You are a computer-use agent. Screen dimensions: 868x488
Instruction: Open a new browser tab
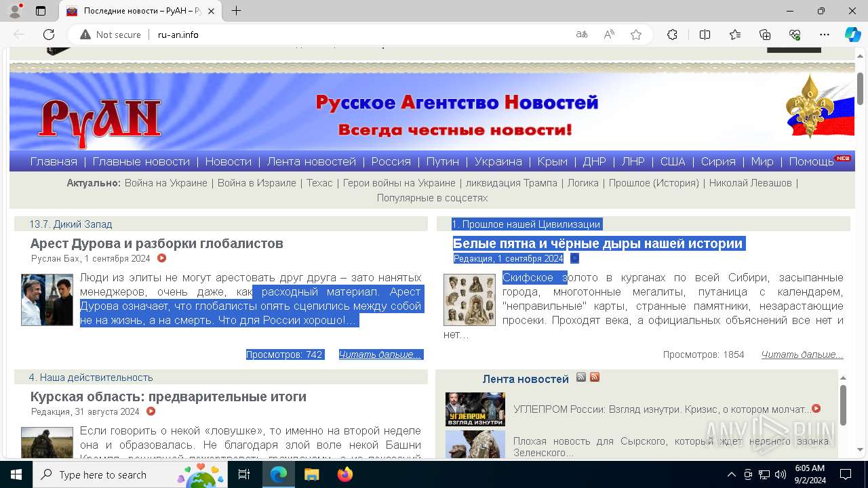coord(236,11)
